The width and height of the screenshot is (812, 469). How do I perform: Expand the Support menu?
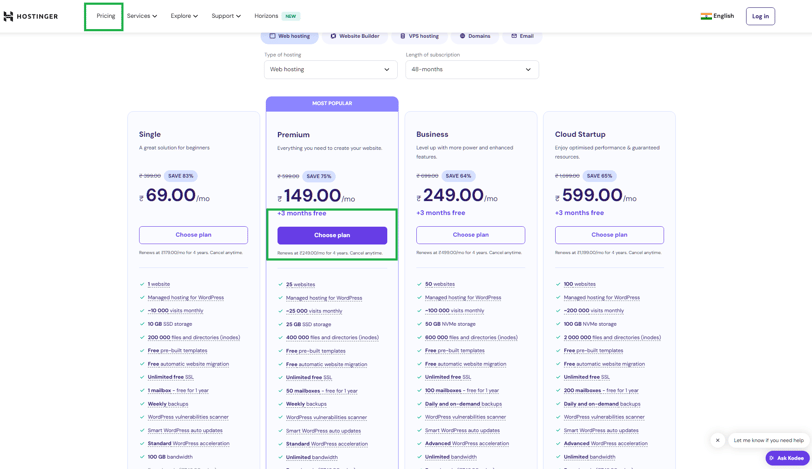click(226, 16)
